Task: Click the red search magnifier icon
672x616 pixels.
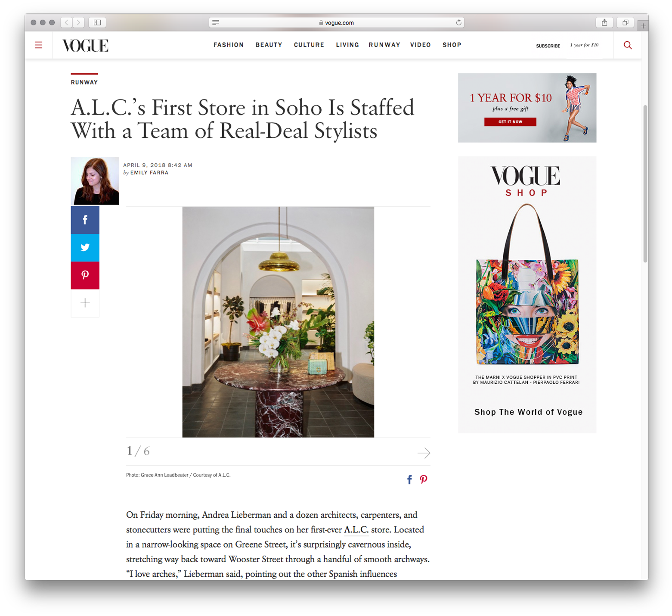Action: [627, 45]
